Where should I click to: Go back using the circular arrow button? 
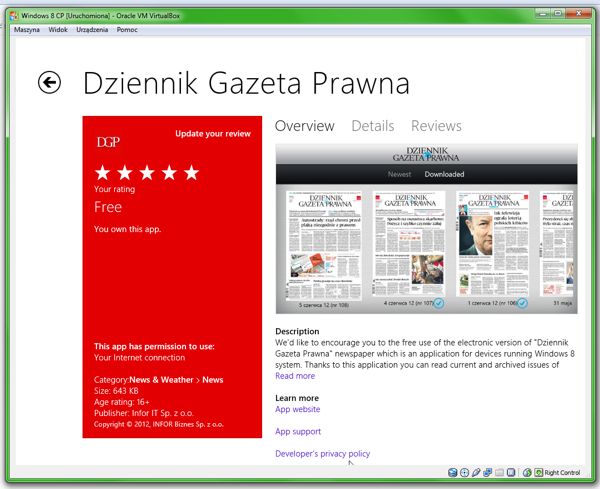[49, 82]
